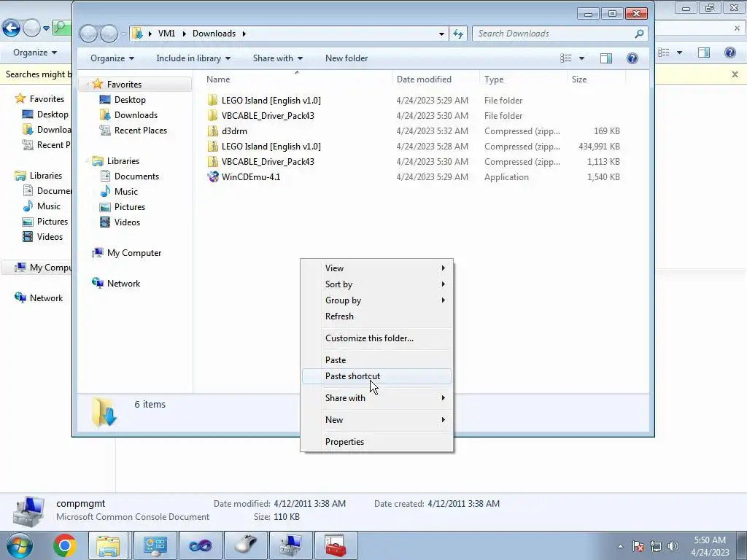Viewport: 747px width, 560px height.
Task: Select the VBCABLE_Driver_Pack43 file folder
Action: pyautogui.click(x=267, y=116)
